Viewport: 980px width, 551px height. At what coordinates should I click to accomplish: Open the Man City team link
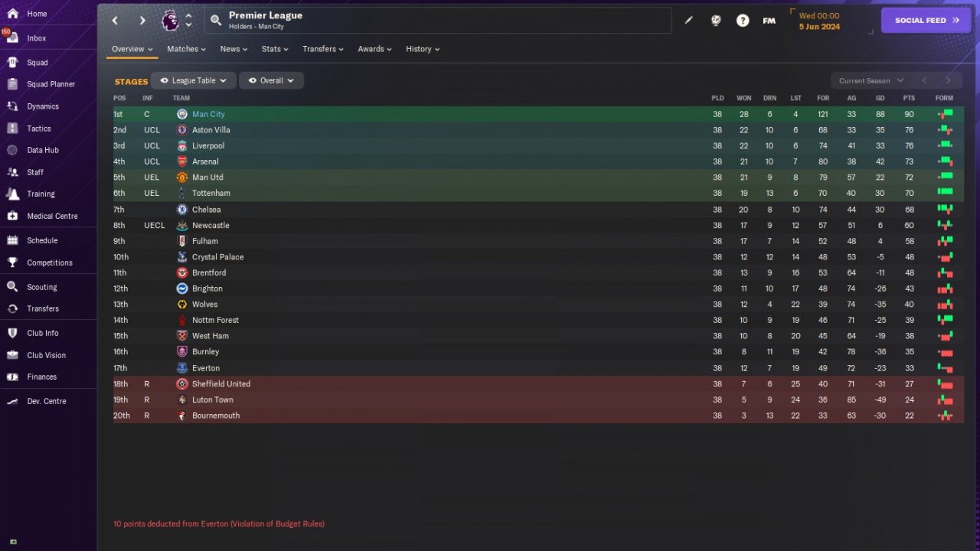click(x=208, y=114)
